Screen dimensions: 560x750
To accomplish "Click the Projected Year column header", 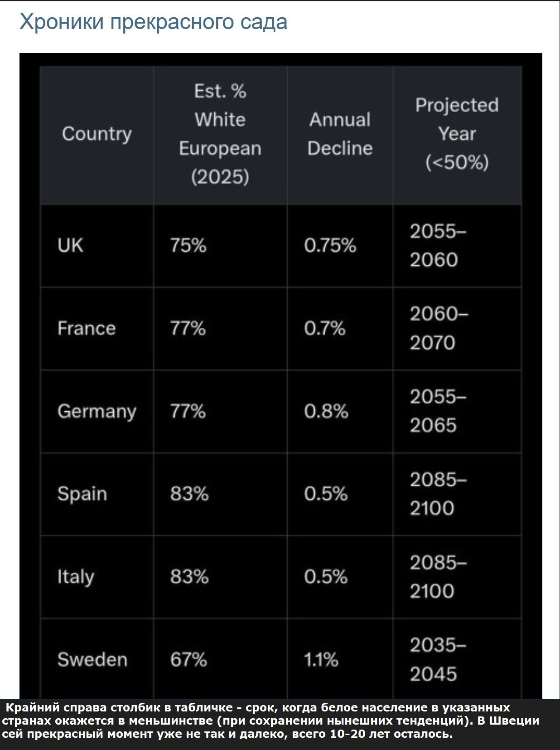I will [x=457, y=134].
